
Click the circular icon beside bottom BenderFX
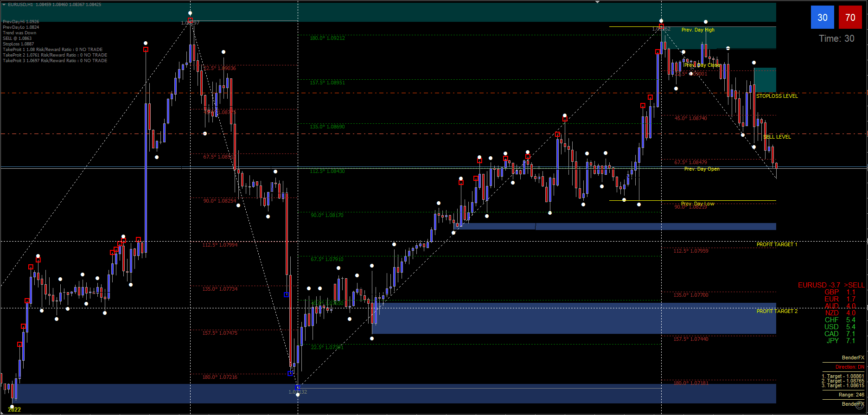(x=861, y=405)
